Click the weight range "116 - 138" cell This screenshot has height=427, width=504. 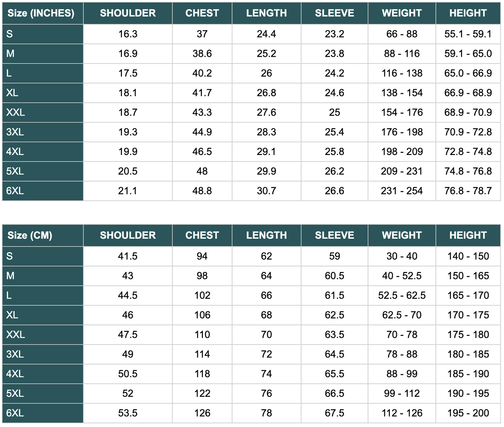click(x=402, y=73)
